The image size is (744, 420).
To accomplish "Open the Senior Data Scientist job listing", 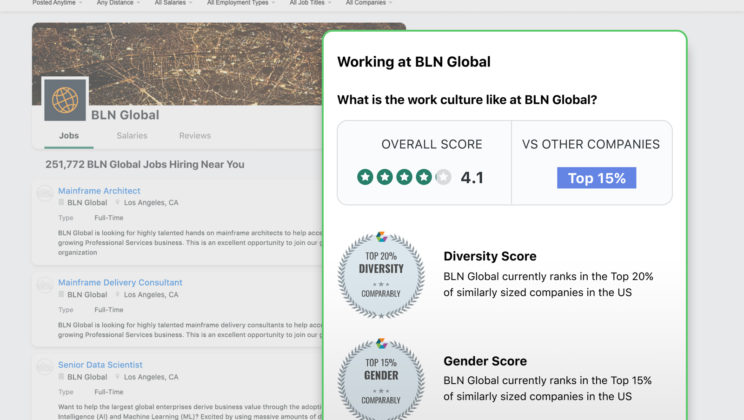I will pos(100,364).
